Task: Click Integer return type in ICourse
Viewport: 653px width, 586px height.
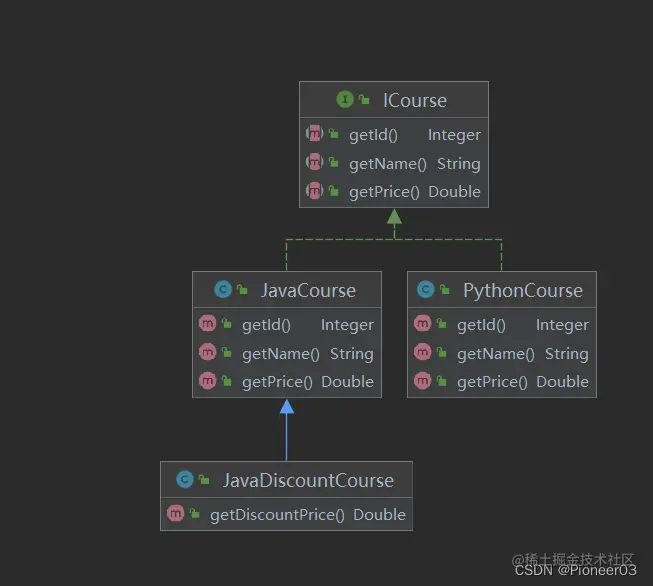Action: click(x=454, y=135)
